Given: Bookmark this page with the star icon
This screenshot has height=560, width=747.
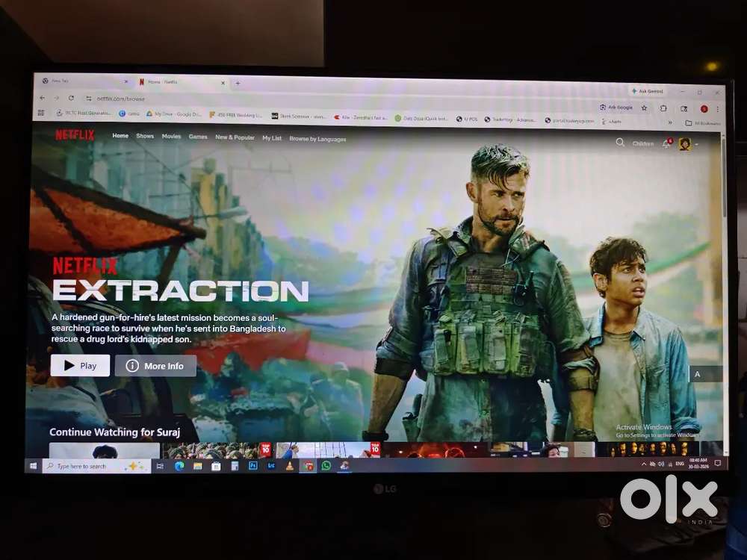Looking at the screenshot, I should pyautogui.click(x=644, y=108).
